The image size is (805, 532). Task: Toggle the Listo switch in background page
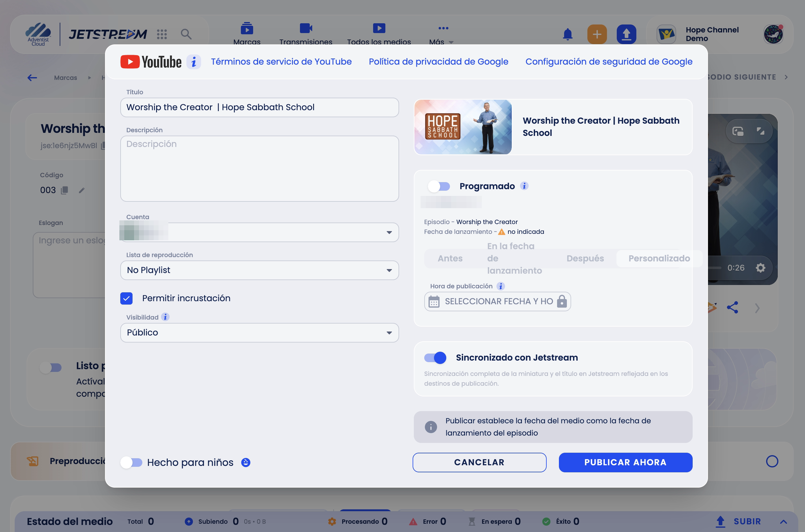coord(51,367)
